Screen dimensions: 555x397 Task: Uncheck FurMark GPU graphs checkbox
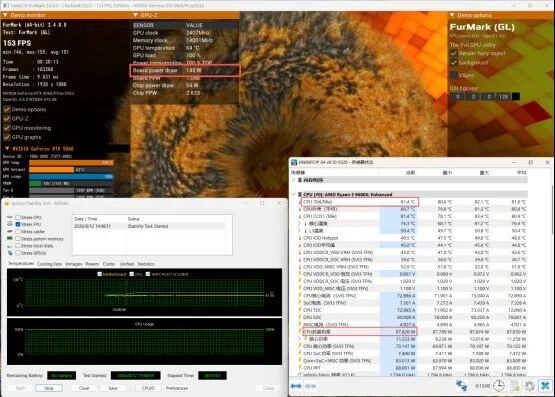[7, 137]
